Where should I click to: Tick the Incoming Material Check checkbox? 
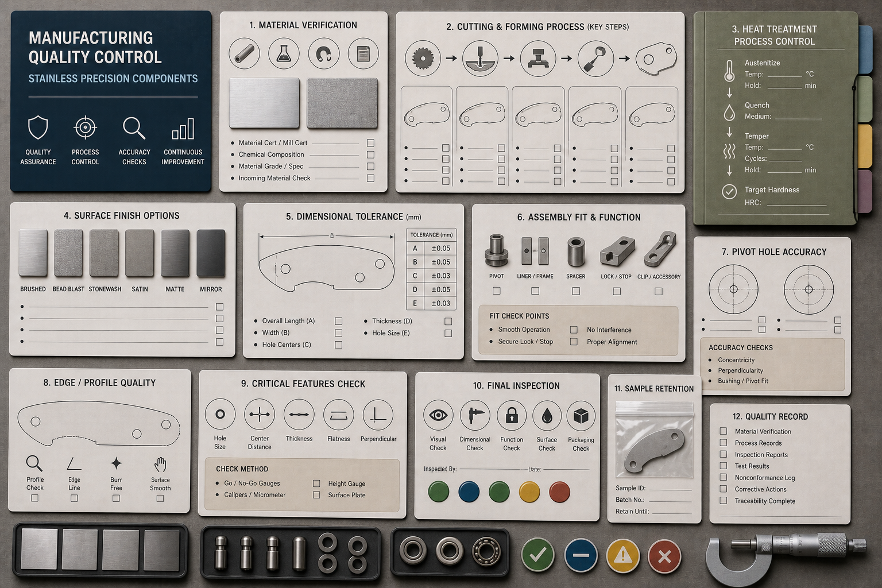pos(370,178)
